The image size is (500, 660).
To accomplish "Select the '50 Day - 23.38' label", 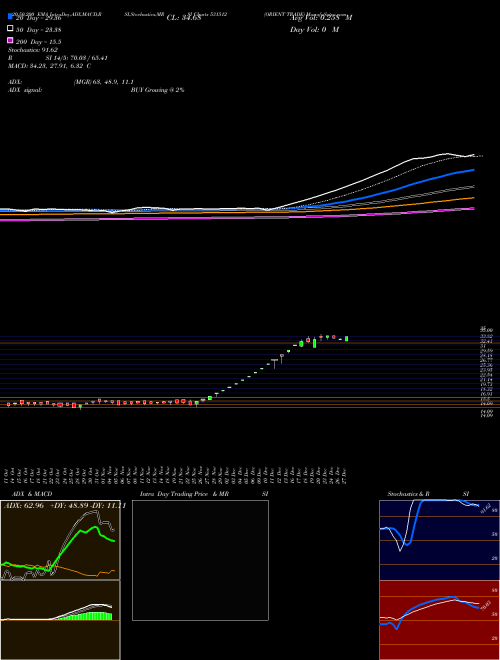I will tap(39, 30).
